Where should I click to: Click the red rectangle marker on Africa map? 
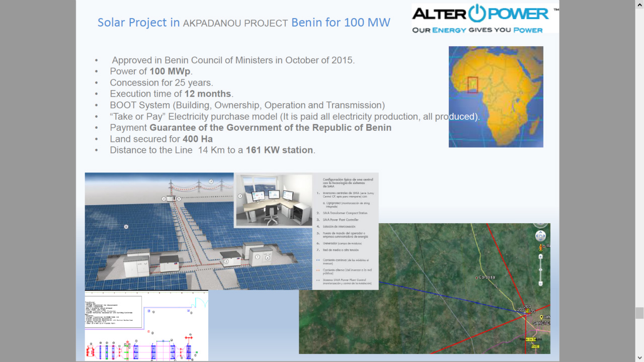(x=472, y=85)
